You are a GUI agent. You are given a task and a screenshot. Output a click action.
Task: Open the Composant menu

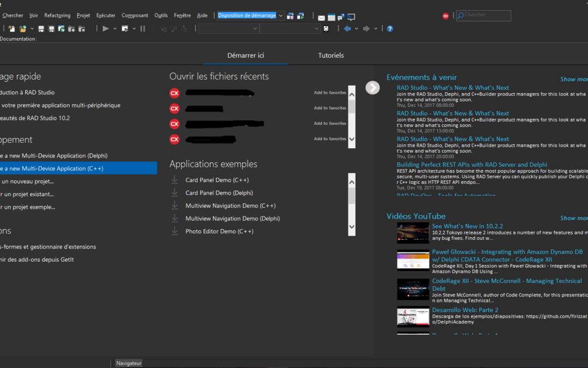(134, 15)
